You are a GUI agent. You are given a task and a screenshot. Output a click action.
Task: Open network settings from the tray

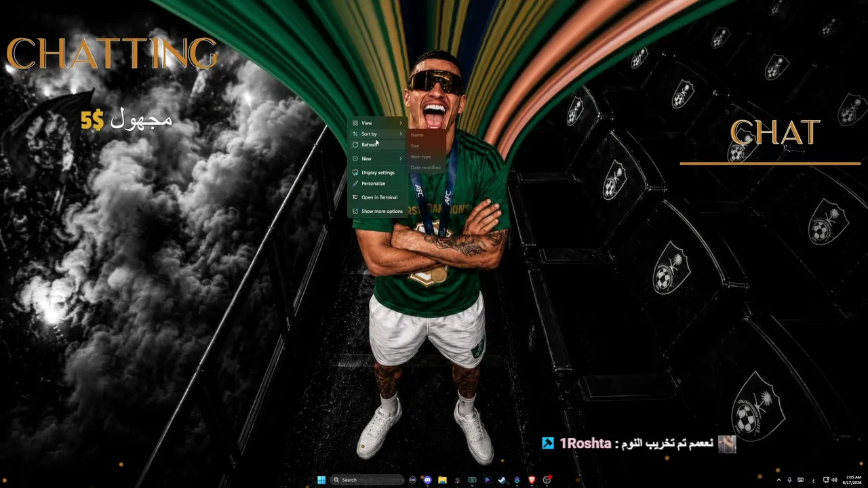point(826,480)
